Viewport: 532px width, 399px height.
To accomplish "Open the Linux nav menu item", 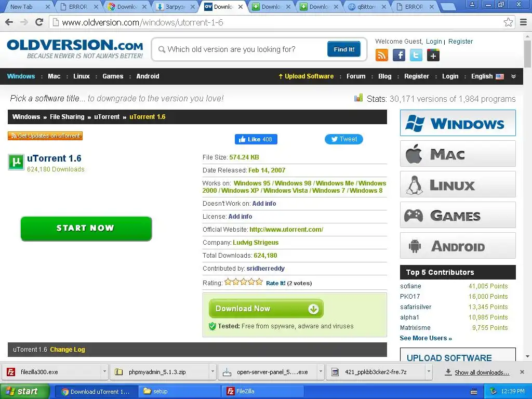I will (82, 76).
